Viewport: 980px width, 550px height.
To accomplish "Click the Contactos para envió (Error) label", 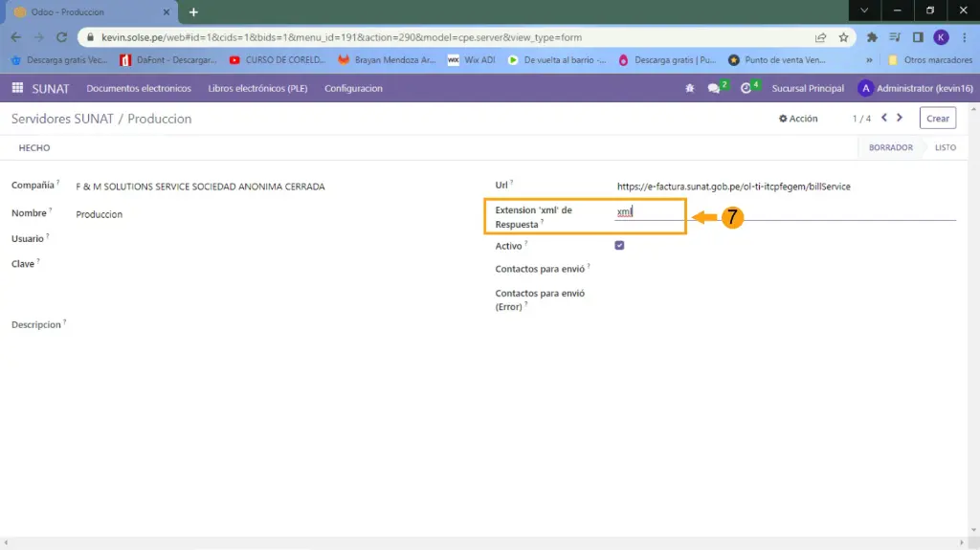I will tap(540, 300).
